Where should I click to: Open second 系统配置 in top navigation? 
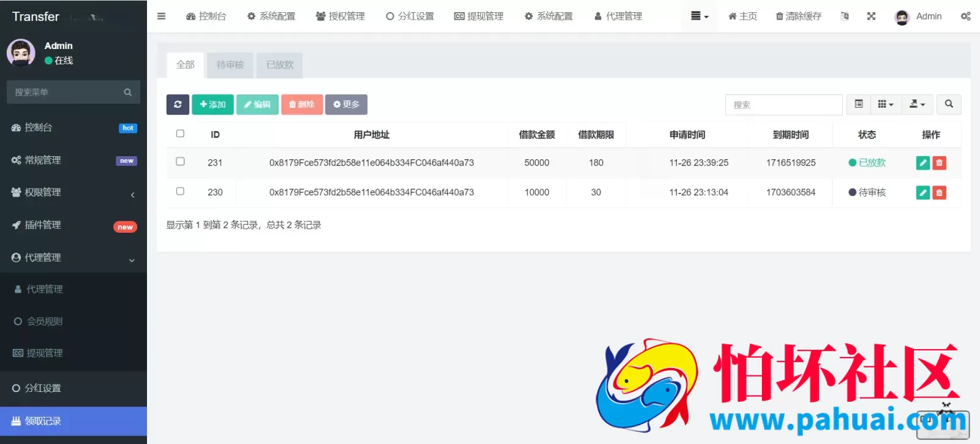pos(549,17)
